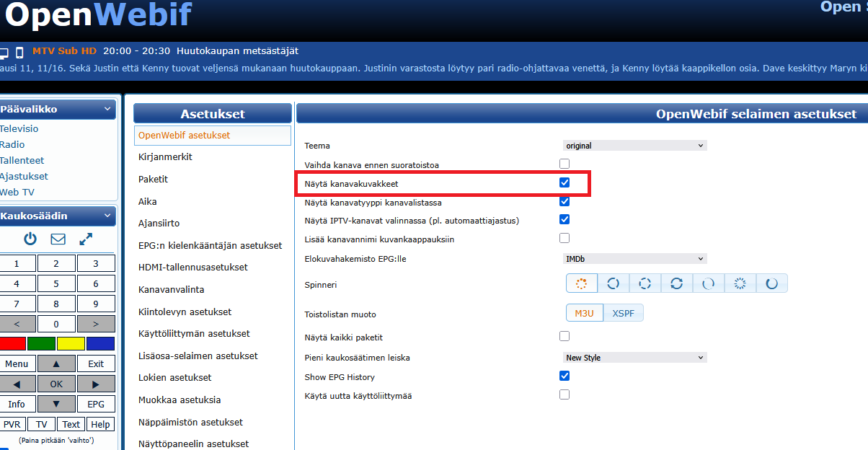Select the refresh-arrows spinner icon

[x=676, y=283]
